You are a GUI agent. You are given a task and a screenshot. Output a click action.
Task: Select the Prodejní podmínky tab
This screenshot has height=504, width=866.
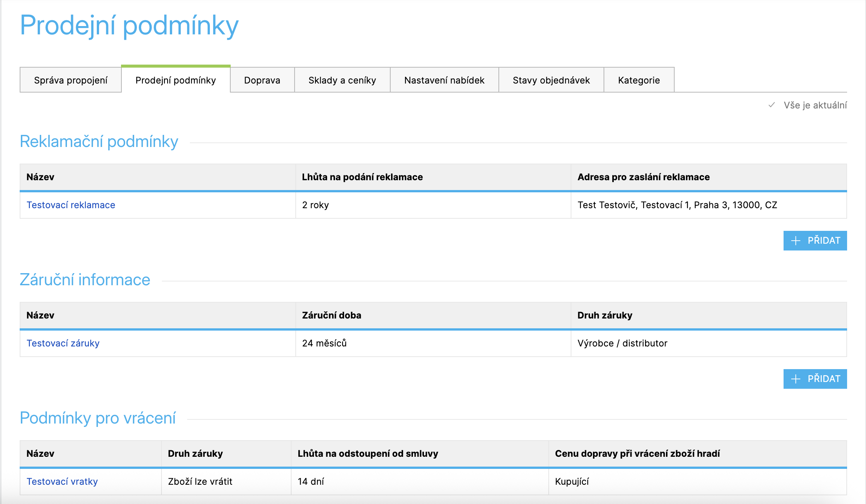click(175, 80)
